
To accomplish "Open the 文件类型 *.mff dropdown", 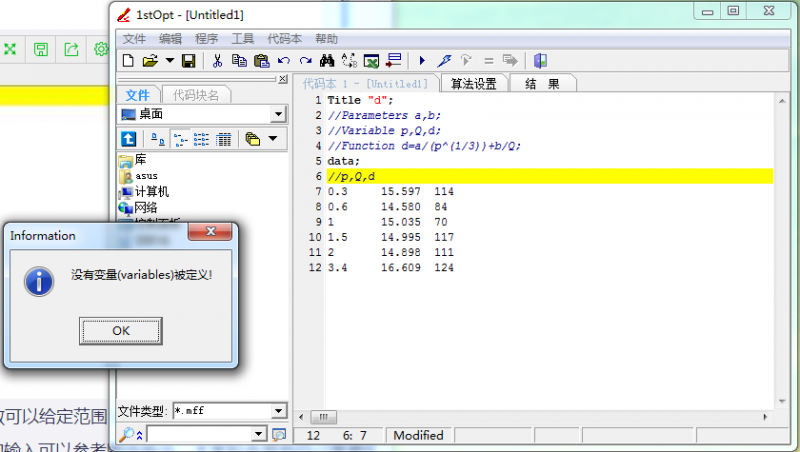I will pos(279,411).
